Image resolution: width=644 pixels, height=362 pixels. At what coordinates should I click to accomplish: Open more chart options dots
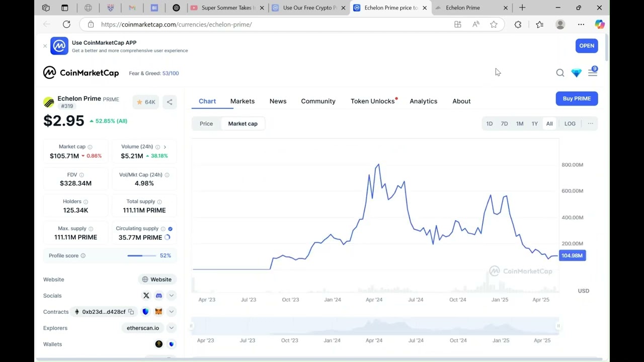click(591, 124)
